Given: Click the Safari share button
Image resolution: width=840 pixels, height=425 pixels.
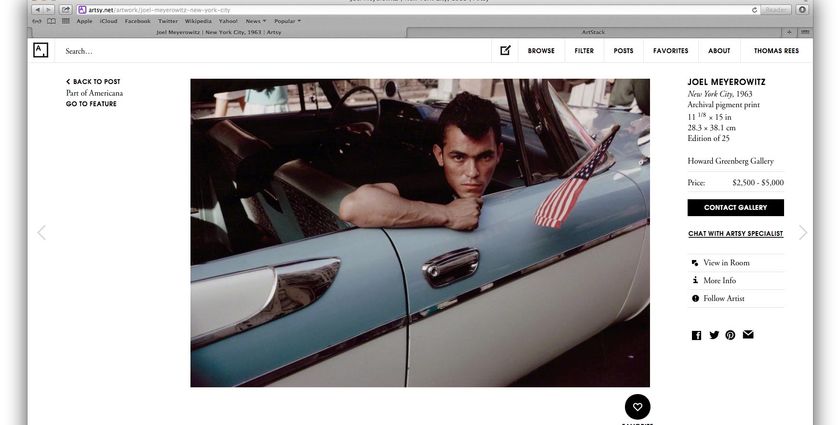Looking at the screenshot, I should (x=65, y=10).
